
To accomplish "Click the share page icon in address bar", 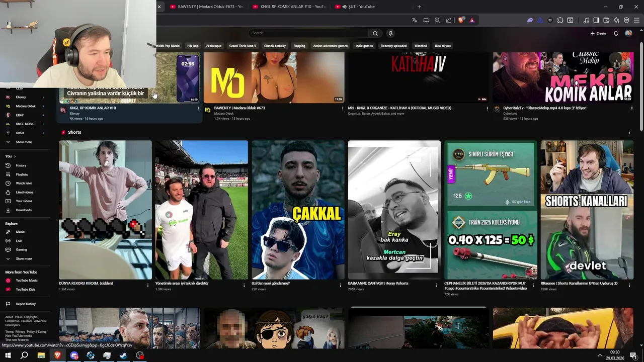I will [x=449, y=20].
